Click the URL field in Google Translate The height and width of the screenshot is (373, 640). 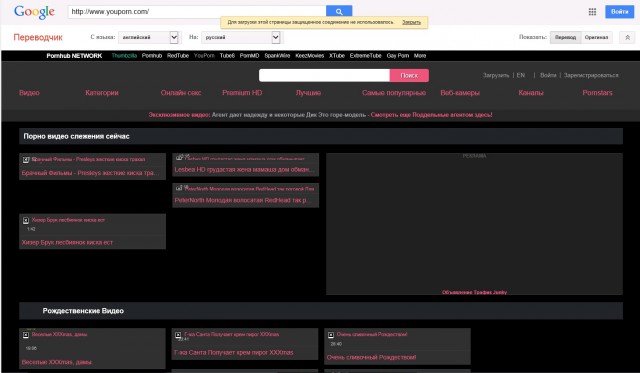pyautogui.click(x=197, y=11)
